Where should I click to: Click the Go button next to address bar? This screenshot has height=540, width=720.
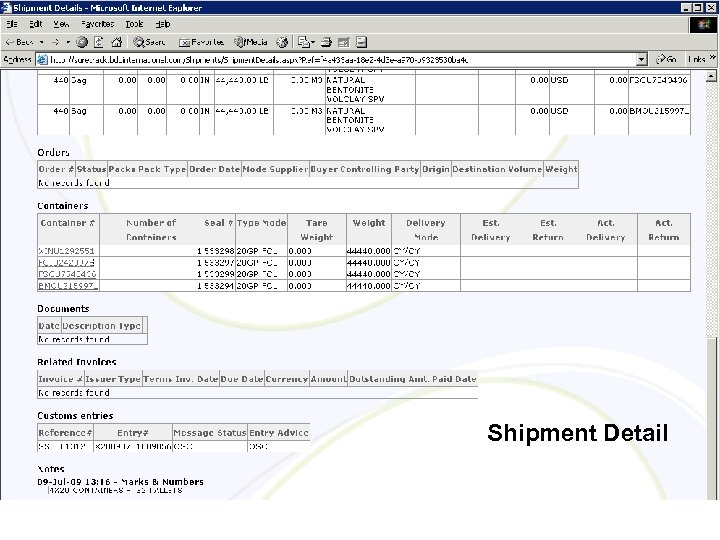coord(666,59)
